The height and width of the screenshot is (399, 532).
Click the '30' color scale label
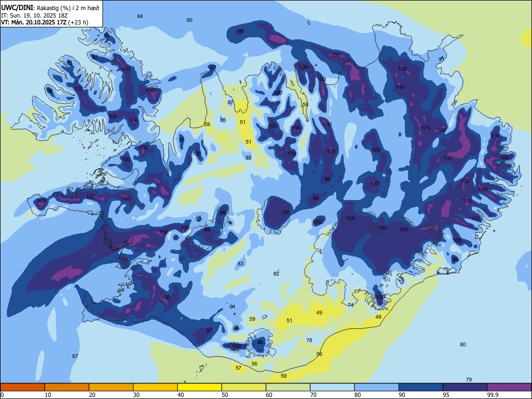coord(136,395)
